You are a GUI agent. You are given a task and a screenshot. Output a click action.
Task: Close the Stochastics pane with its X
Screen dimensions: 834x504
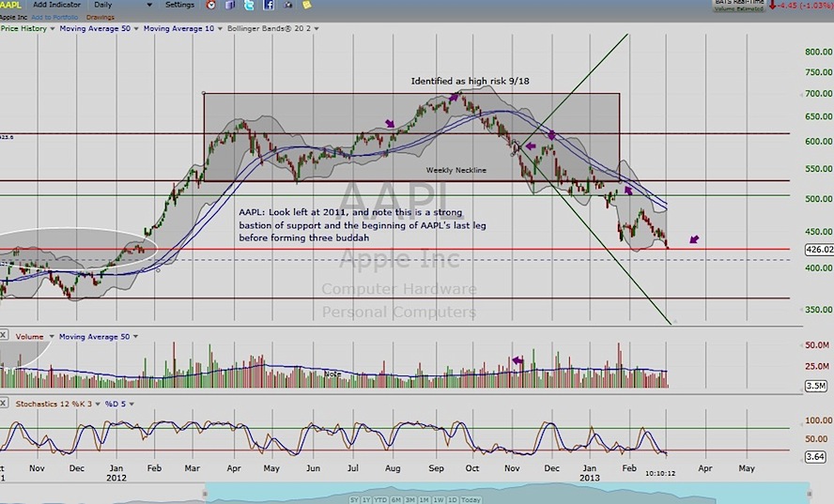(3, 403)
